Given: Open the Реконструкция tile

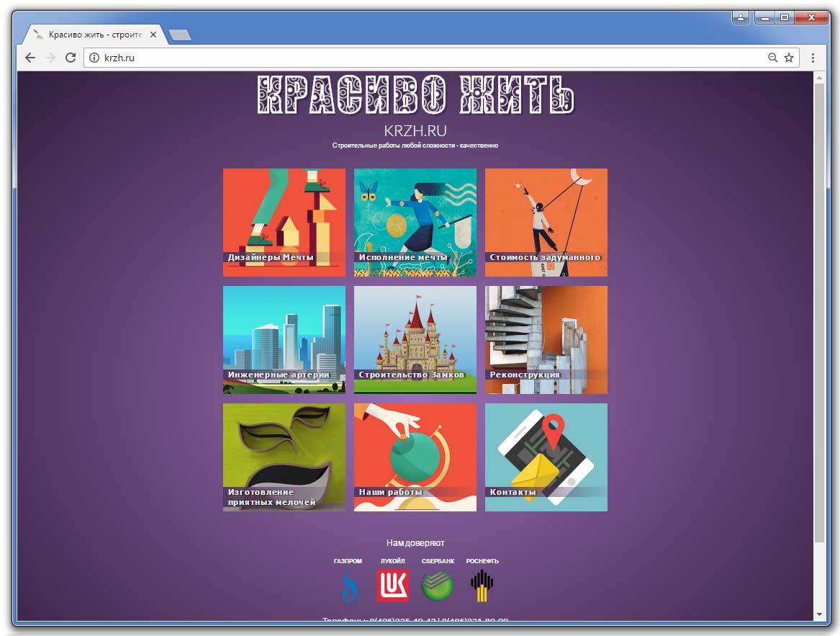Looking at the screenshot, I should tap(546, 340).
